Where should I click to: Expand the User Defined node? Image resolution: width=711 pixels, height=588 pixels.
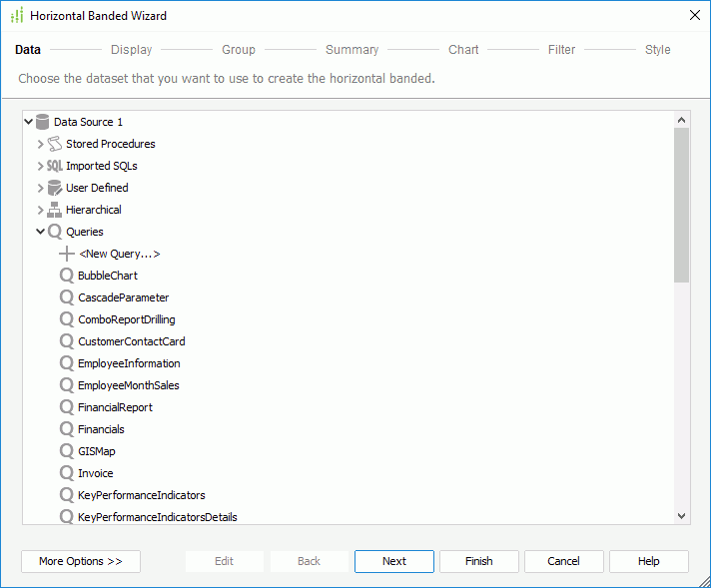(x=40, y=188)
